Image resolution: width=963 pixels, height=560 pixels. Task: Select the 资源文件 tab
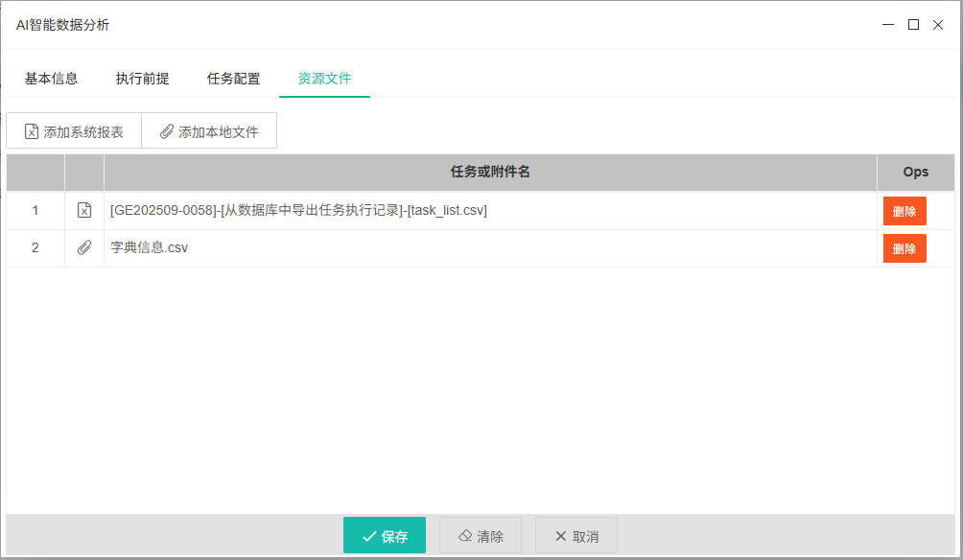click(324, 79)
